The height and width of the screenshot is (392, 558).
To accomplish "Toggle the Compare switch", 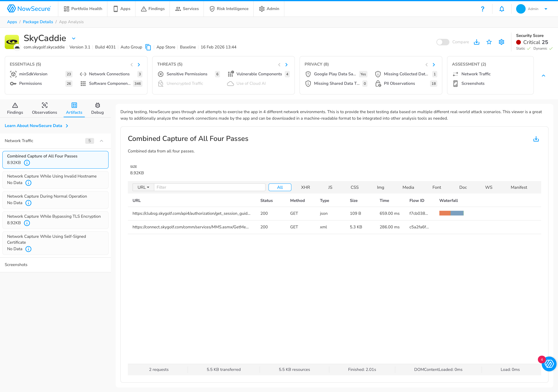I will pos(443,42).
